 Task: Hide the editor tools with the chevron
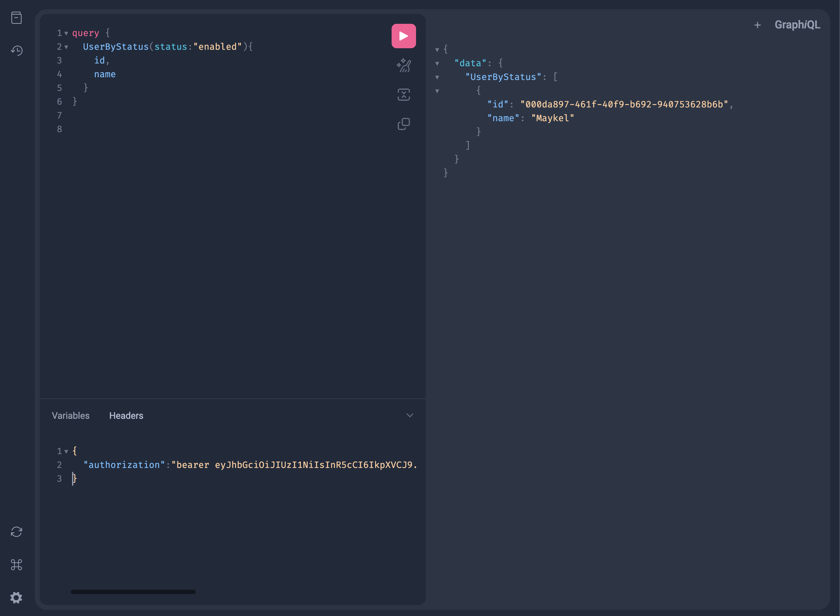(x=409, y=415)
